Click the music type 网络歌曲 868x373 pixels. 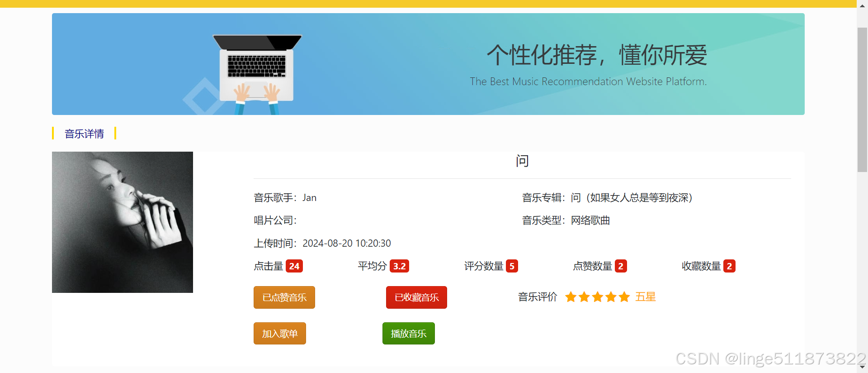coord(590,220)
